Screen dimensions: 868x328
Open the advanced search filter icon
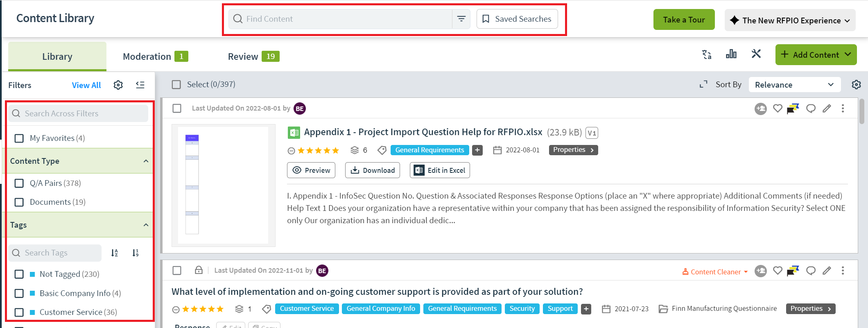click(x=461, y=19)
